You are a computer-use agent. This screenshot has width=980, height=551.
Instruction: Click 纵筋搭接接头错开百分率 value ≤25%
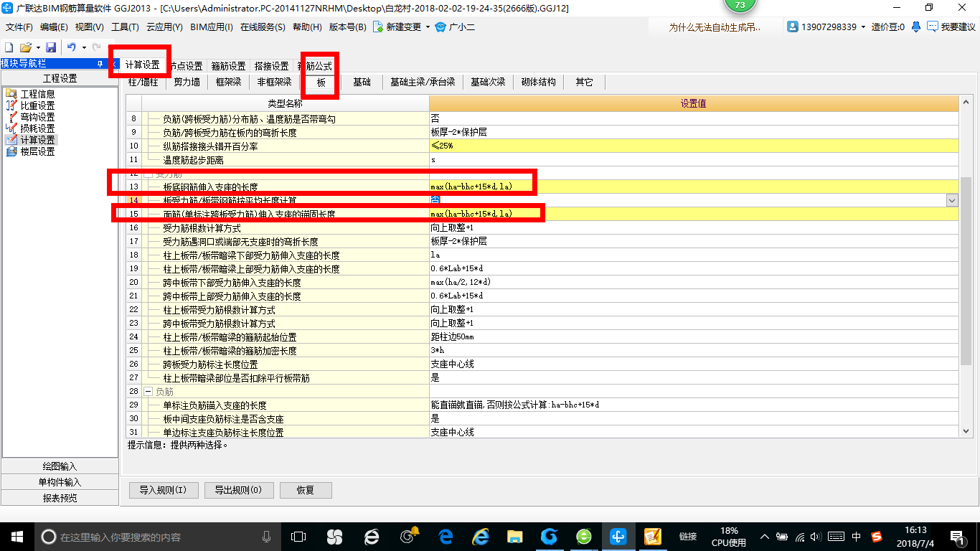coord(694,146)
